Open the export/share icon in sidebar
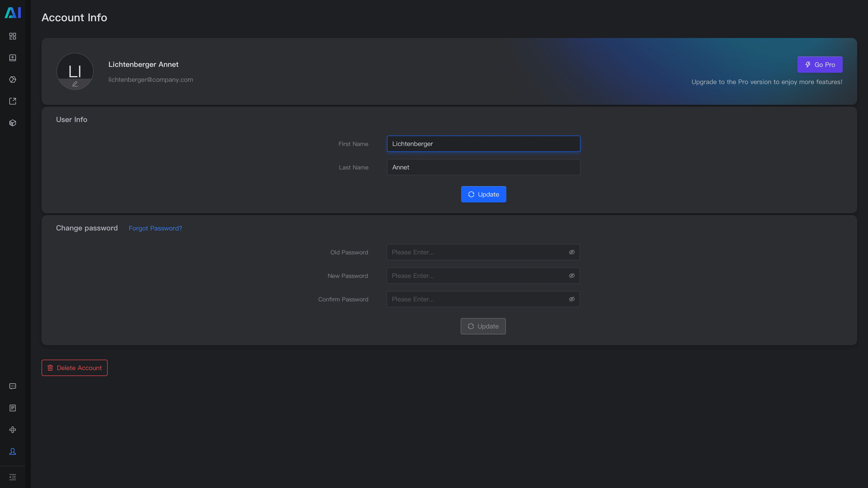 [x=12, y=101]
